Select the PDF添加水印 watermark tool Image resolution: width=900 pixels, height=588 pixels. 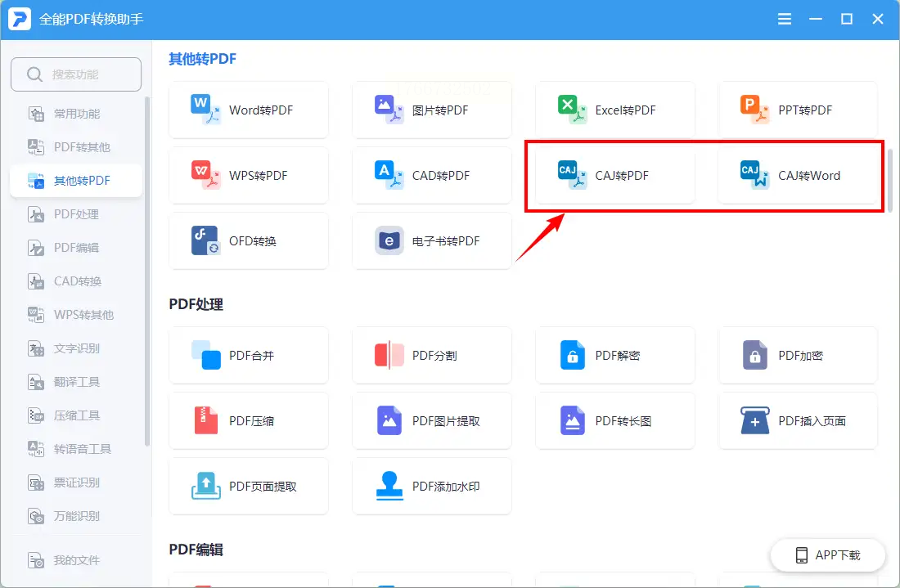[x=432, y=486]
